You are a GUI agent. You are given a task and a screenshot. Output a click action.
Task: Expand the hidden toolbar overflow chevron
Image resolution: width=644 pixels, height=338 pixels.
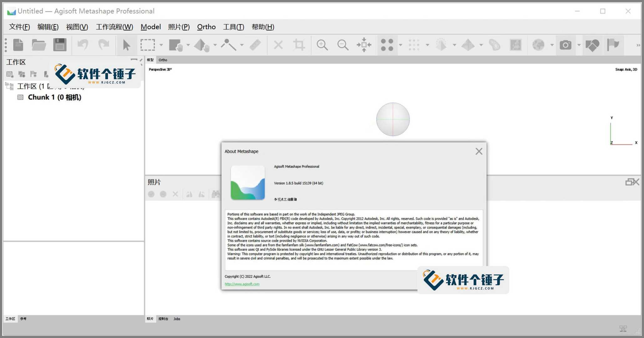point(638,45)
